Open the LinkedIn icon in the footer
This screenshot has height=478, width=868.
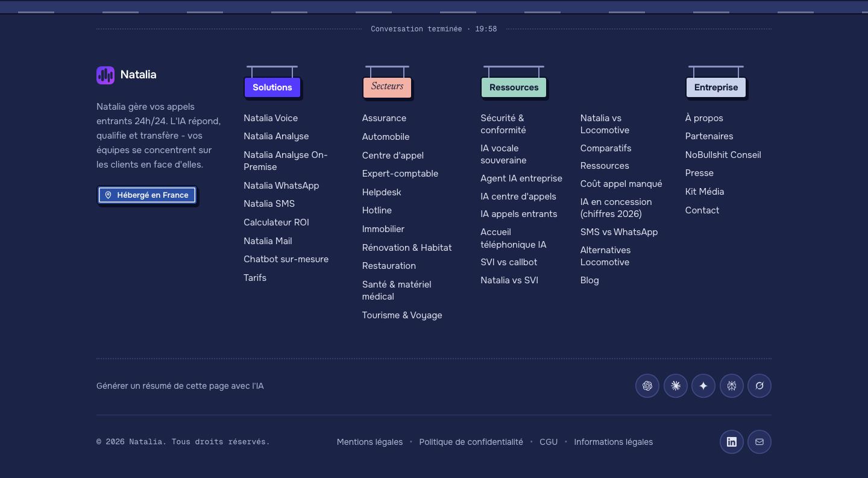coord(732,442)
